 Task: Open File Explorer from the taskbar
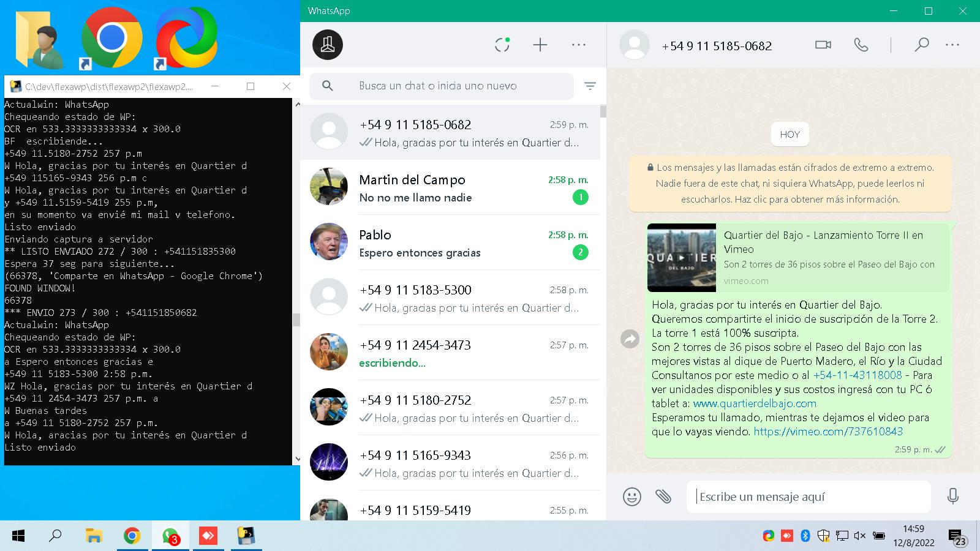(x=94, y=536)
